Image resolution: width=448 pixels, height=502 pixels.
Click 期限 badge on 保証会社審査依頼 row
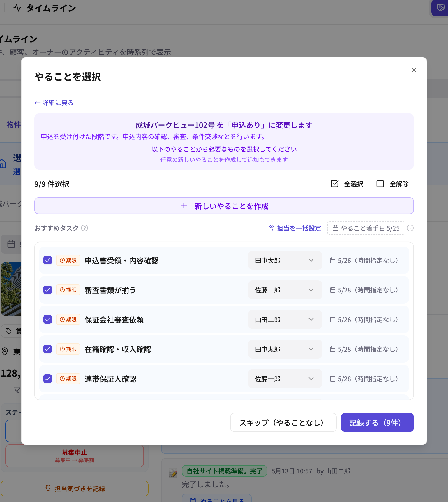tap(68, 319)
